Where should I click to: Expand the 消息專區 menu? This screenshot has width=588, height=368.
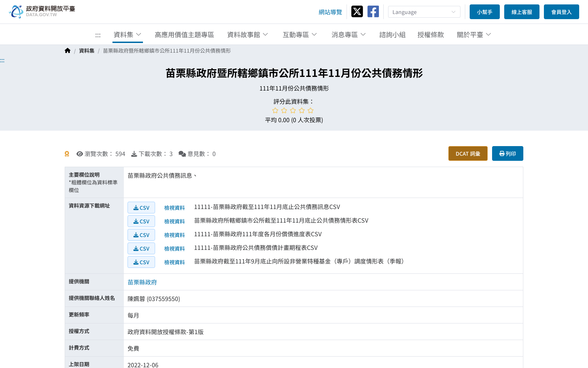coord(349,35)
